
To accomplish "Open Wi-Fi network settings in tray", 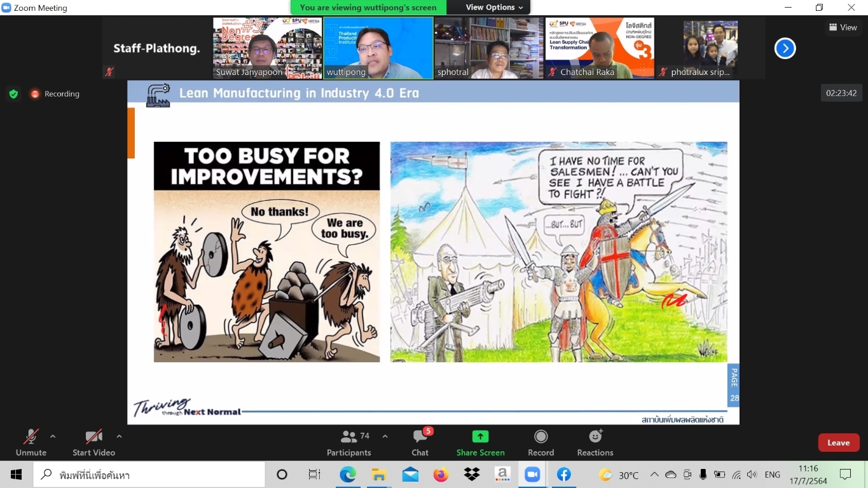I will 736,475.
